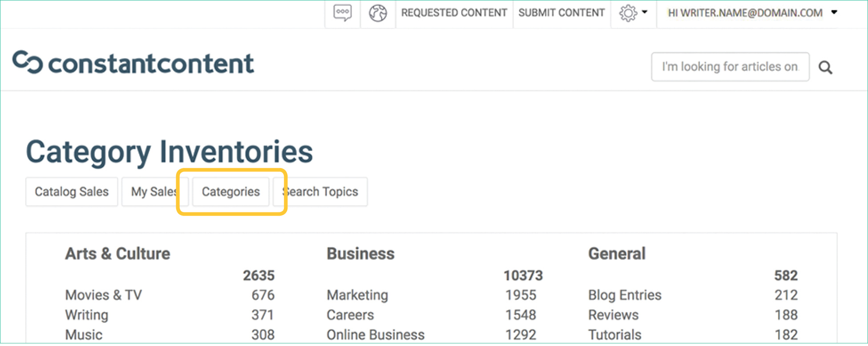868x346 pixels.
Task: Expand the settings gear dropdown arrow
Action: 645,12
